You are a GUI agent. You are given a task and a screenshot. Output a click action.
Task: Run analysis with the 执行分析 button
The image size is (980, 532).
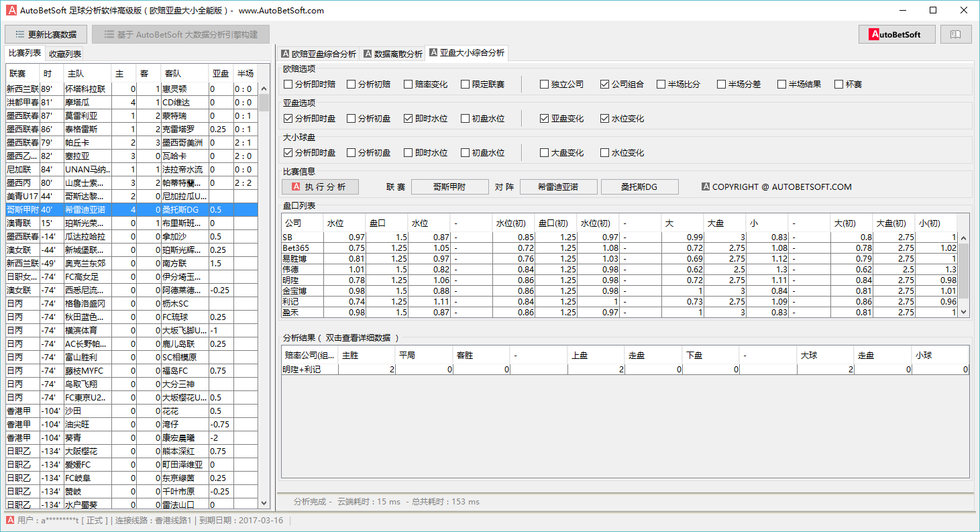pos(320,187)
